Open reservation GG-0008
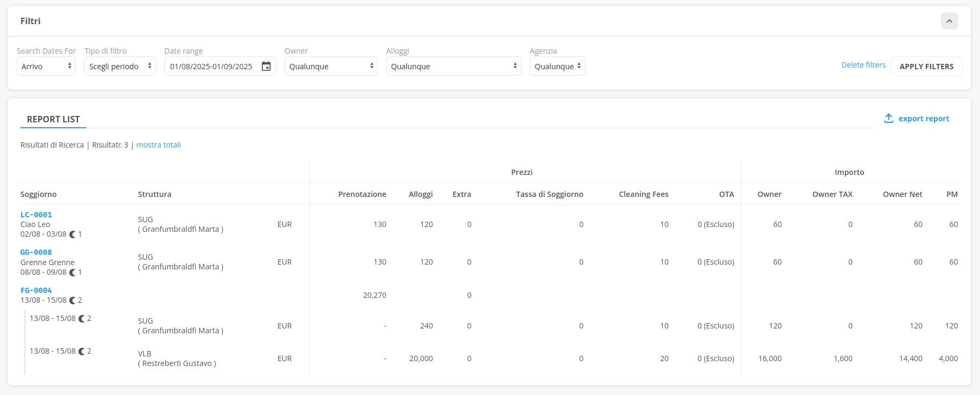 (x=36, y=252)
